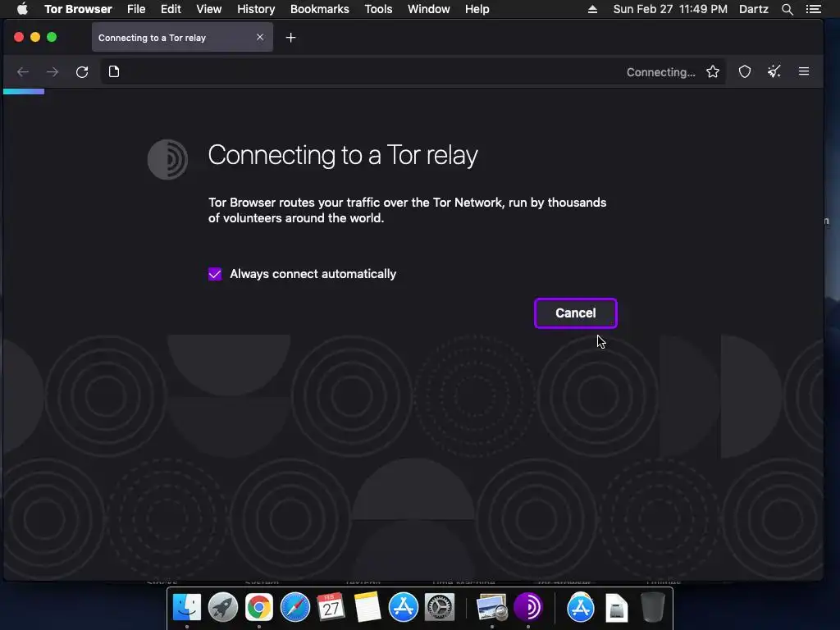Click the Dartz user name in menu bar
Viewport: 840px width, 630px height.
tap(754, 9)
